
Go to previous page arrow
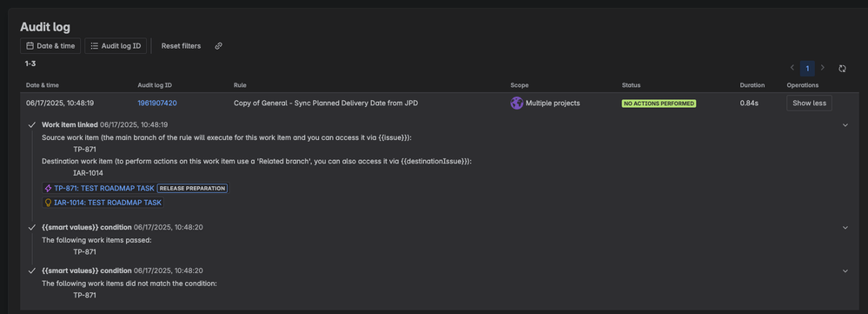pyautogui.click(x=792, y=68)
